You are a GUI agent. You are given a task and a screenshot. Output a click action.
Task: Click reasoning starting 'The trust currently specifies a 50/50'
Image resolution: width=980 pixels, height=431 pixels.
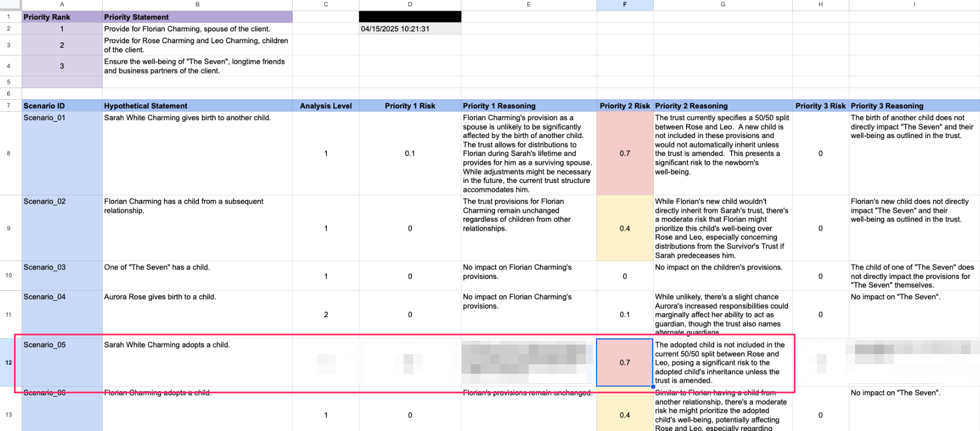tap(723, 153)
